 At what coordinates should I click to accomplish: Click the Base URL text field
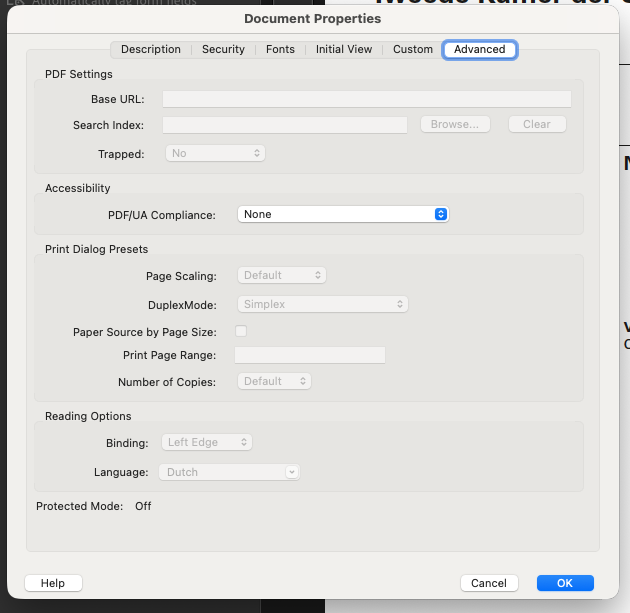click(x=366, y=99)
